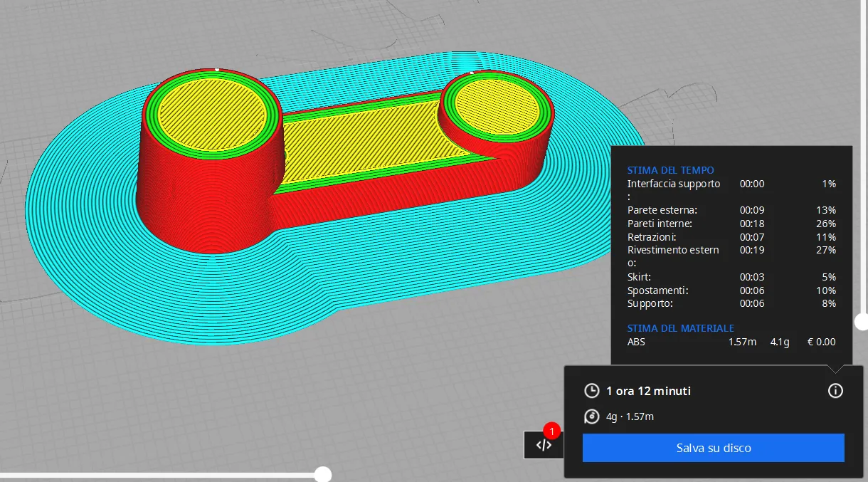This screenshot has height=482, width=868.
Task: Click the Retrazioni time row
Action: pos(731,237)
